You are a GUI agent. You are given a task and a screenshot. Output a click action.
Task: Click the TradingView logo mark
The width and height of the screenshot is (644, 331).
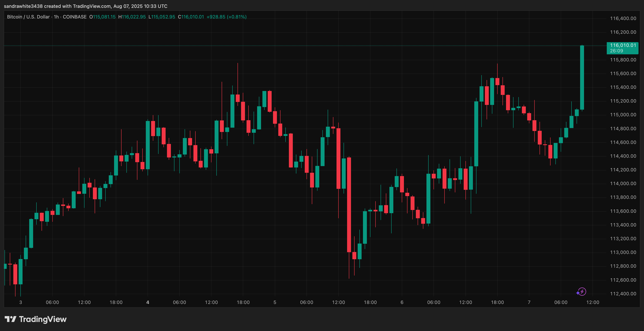point(10,319)
